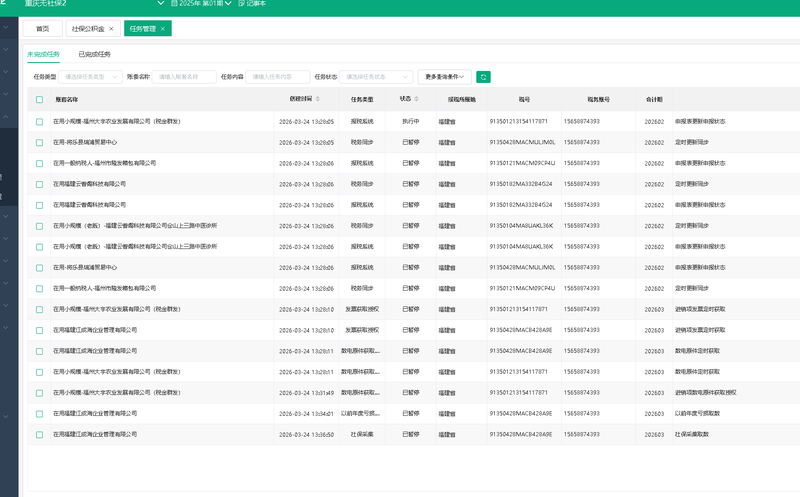Screen dimensions: 800x497
Task: Check the last row checkbox for 社保采集 task
Action: 39,435
